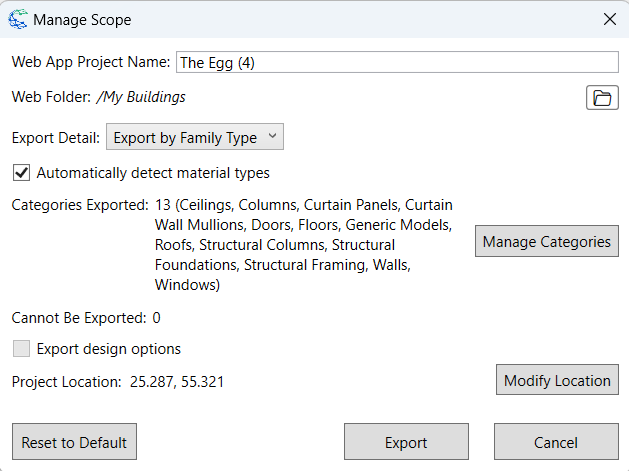Open Manage Categories
This screenshot has width=629, height=471.
point(547,241)
